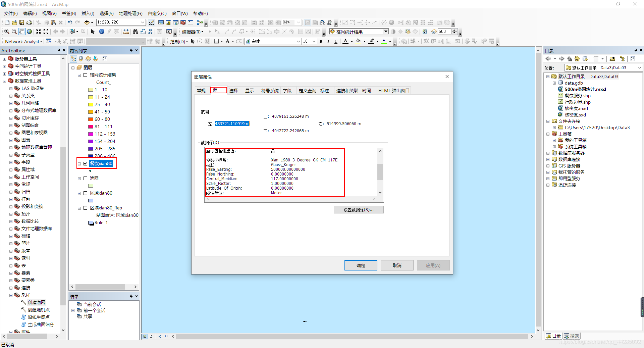Click the List By Visibility icon
Screen dimensions: 644x348
pos(88,59)
